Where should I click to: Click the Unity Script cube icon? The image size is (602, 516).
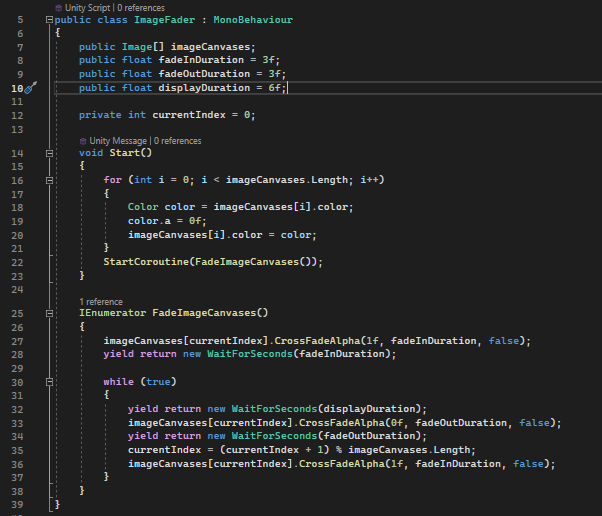(58, 8)
